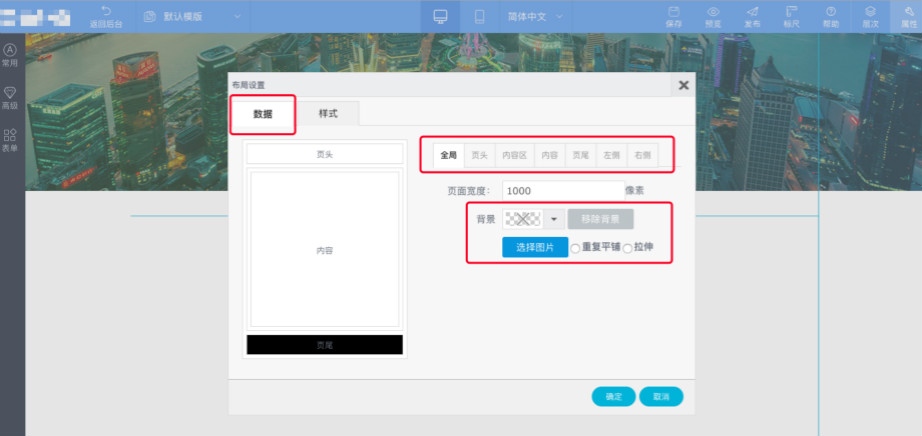Switch to desktop preview monitor icon
This screenshot has height=436, width=922.
(x=440, y=17)
